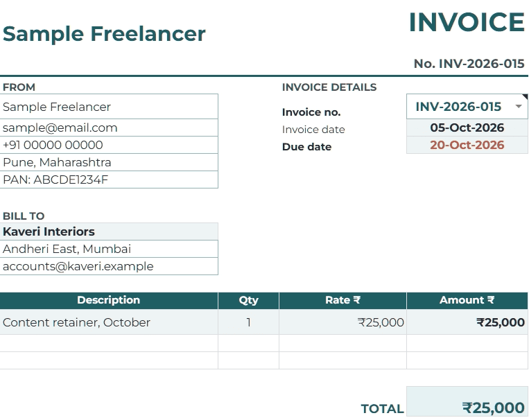Select the ₹25,000 rate cell
This screenshot has width=529, height=420.
point(342,322)
